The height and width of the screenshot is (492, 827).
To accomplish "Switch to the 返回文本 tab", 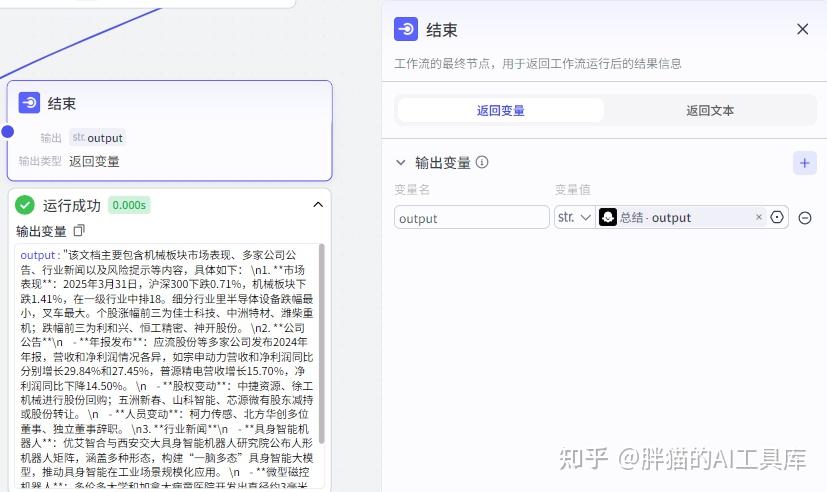I will coord(710,110).
